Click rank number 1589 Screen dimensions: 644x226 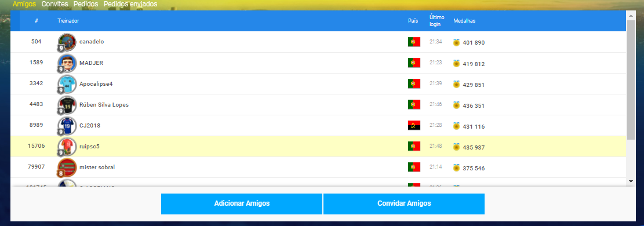[36, 63]
